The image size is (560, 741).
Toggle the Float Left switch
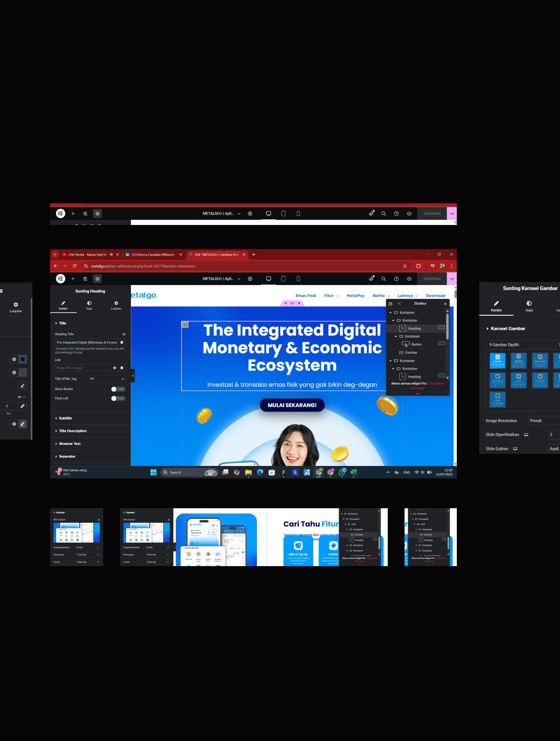click(x=118, y=399)
